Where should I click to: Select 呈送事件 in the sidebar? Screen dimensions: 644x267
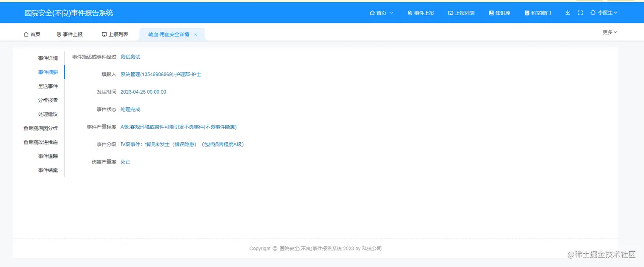click(48, 86)
